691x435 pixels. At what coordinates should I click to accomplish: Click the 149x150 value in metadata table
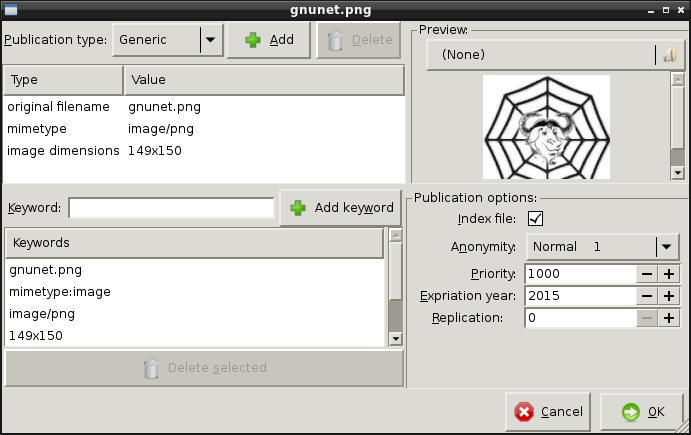[x=155, y=151]
